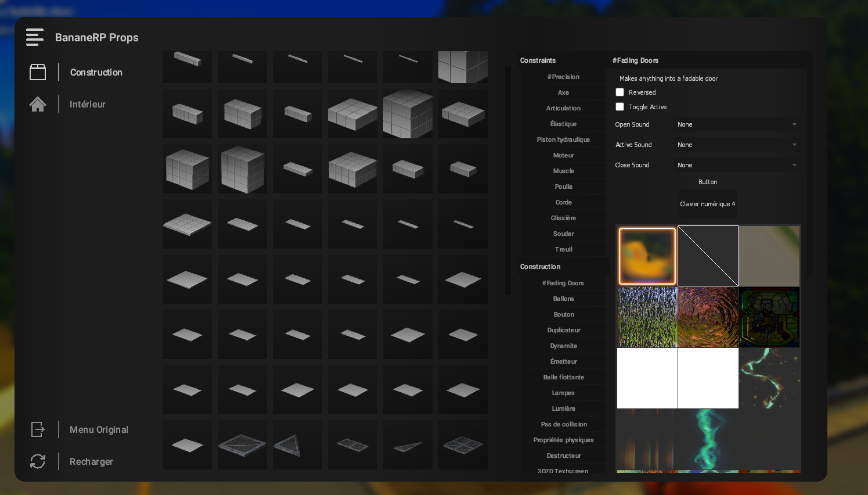The image size is (868, 495).
Task: Choose the first plain white material thumbnail
Action: coord(647,378)
